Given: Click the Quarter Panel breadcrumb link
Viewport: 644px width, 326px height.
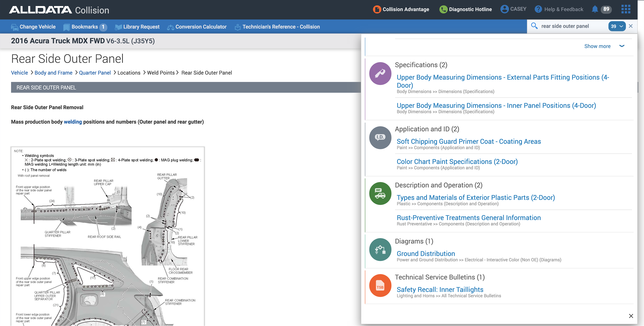Looking at the screenshot, I should click(95, 73).
